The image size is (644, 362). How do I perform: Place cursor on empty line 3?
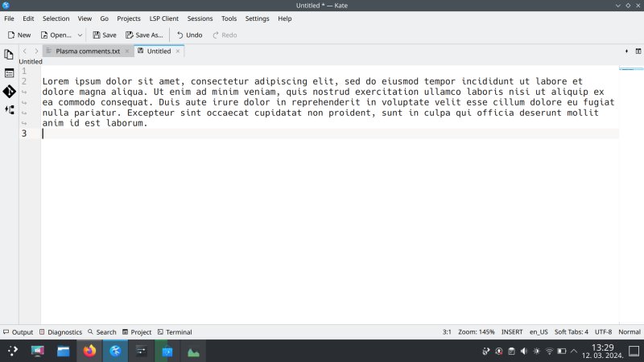[330, 134]
